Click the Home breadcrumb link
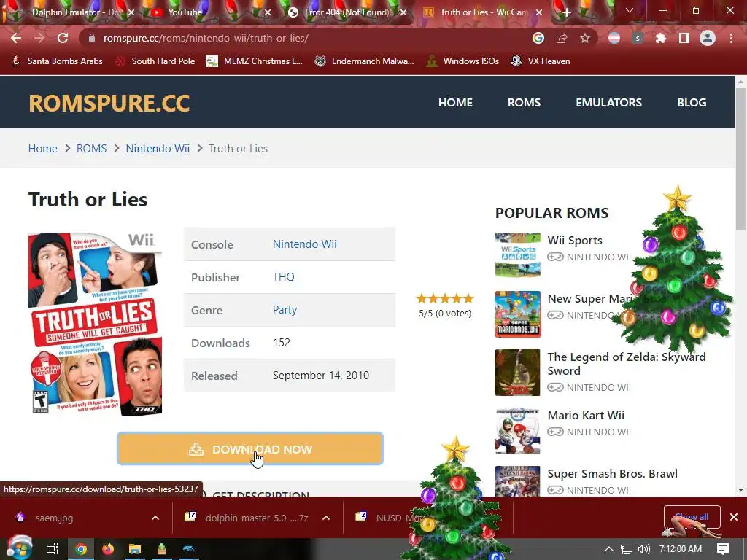 pyautogui.click(x=43, y=149)
